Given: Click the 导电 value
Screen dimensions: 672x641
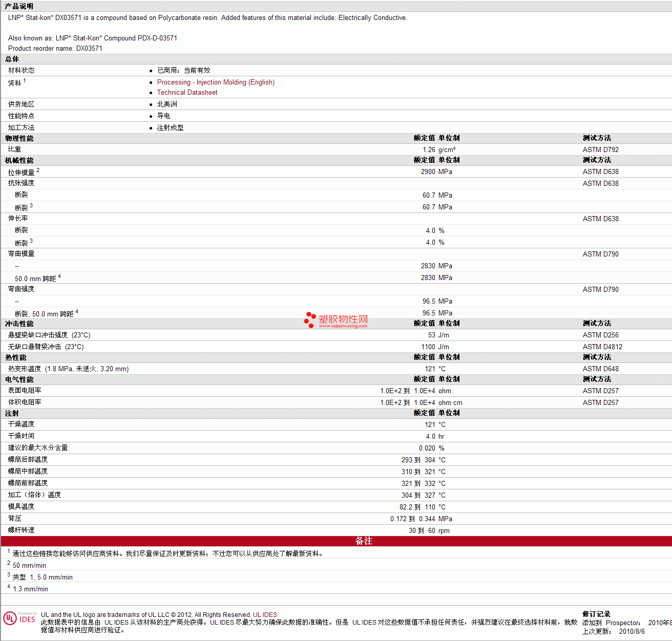Looking at the screenshot, I should pos(163,116).
